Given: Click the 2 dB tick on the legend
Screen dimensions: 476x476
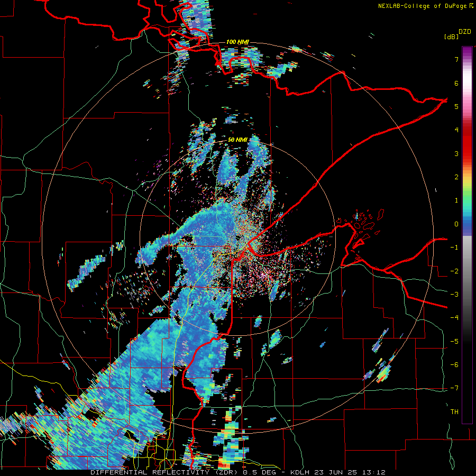Looking at the screenshot, I should (x=456, y=177).
